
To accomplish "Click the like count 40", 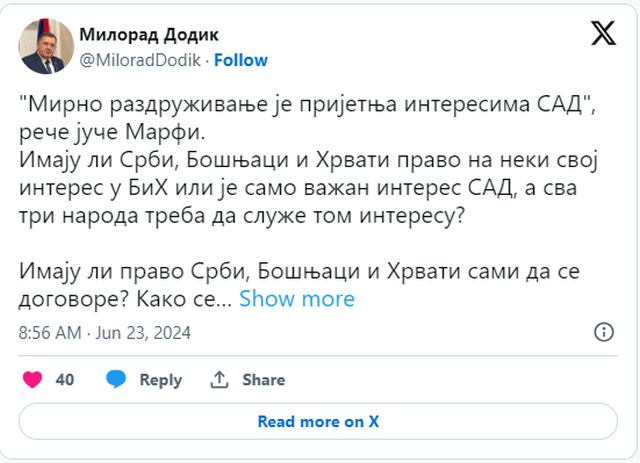I will 65,380.
